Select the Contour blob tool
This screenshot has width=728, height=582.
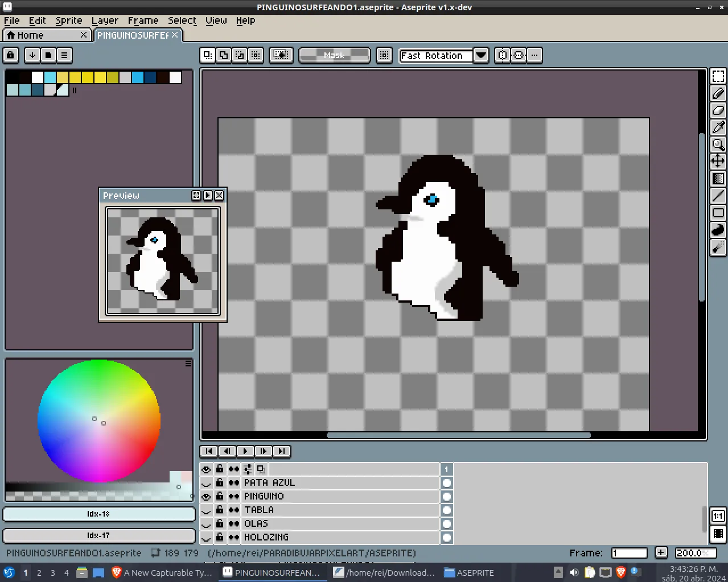tap(718, 230)
